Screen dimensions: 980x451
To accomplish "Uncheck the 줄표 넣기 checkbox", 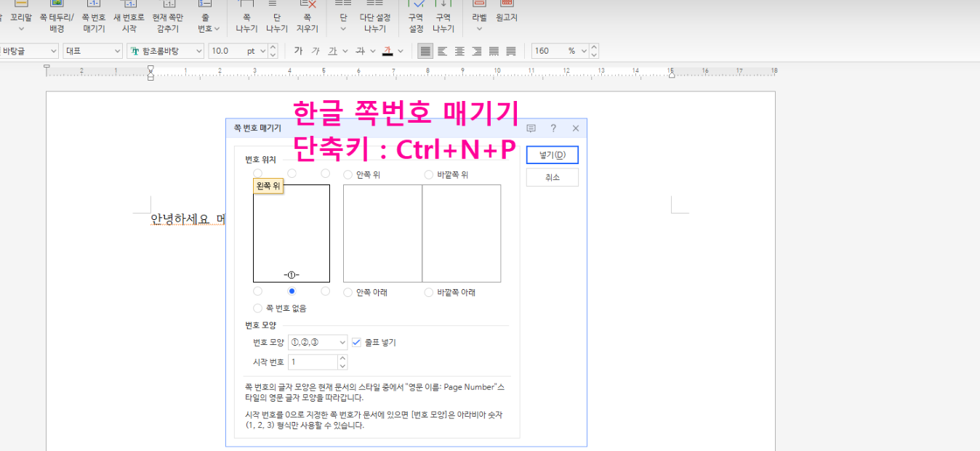I will click(x=356, y=343).
